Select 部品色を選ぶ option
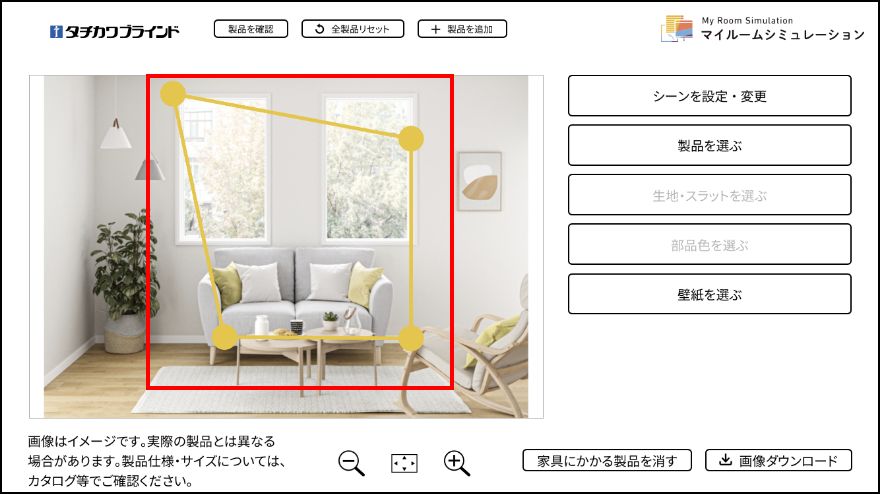The width and height of the screenshot is (880, 494). coord(709,244)
